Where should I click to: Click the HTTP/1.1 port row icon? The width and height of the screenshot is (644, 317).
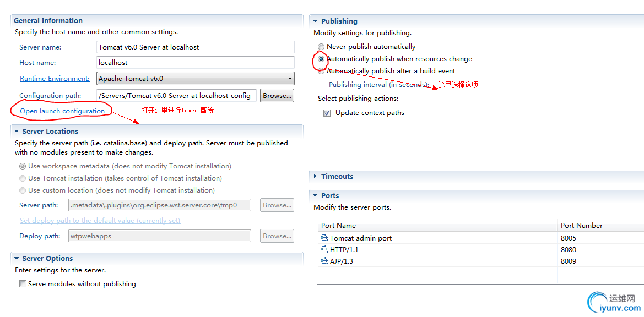coord(324,249)
